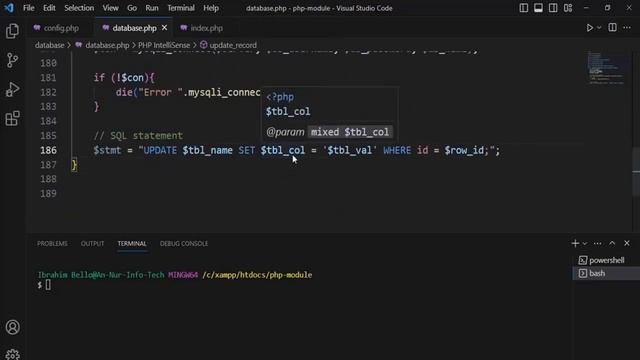640x360 pixels.
Task: Split the editor to the right
Action: (x=612, y=28)
